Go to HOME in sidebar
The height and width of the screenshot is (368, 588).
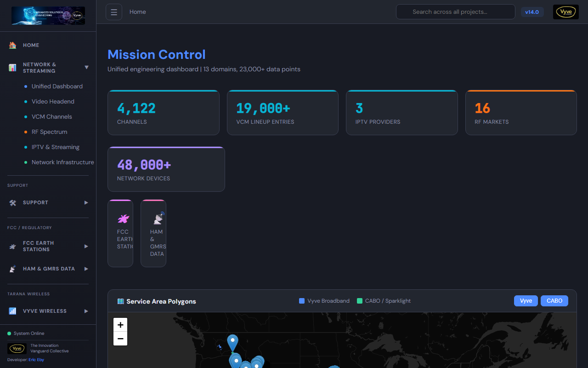(31, 45)
